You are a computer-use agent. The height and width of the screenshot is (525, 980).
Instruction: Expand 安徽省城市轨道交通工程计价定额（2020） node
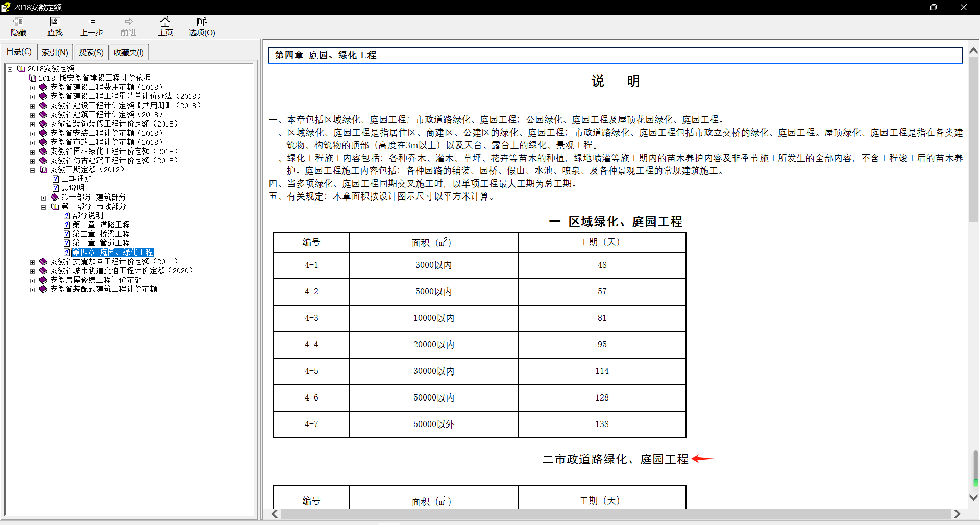click(x=32, y=271)
